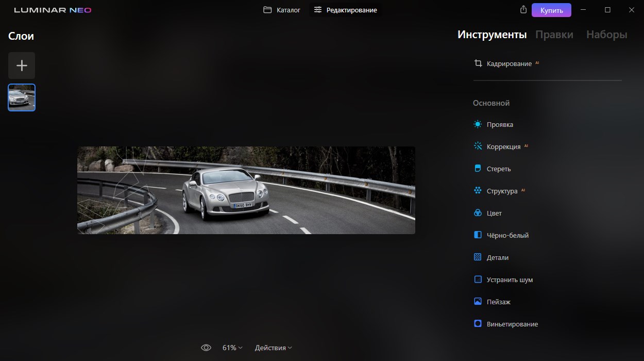Switch to the Инструменты tab
The height and width of the screenshot is (361, 644).
tap(492, 35)
